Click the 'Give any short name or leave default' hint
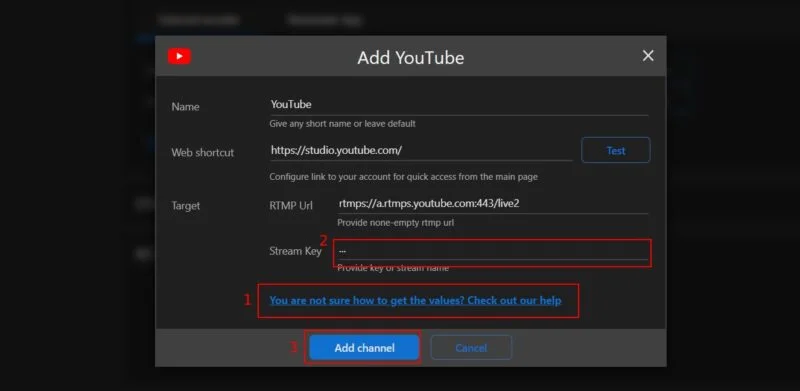The height and width of the screenshot is (391, 800). [342, 124]
